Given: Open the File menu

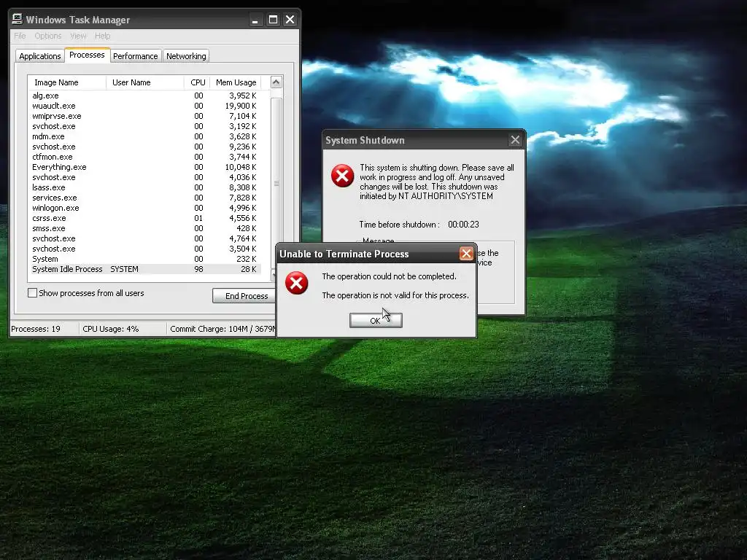Looking at the screenshot, I should point(20,36).
